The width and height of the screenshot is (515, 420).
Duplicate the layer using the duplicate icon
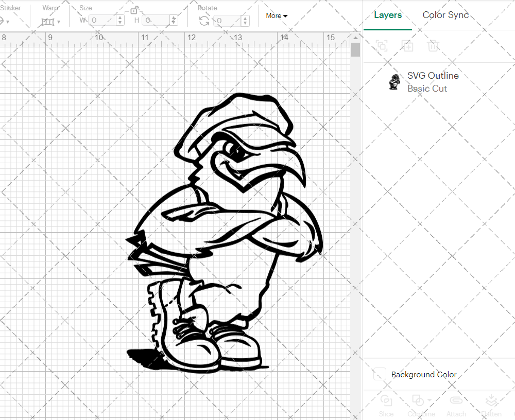[x=407, y=46]
